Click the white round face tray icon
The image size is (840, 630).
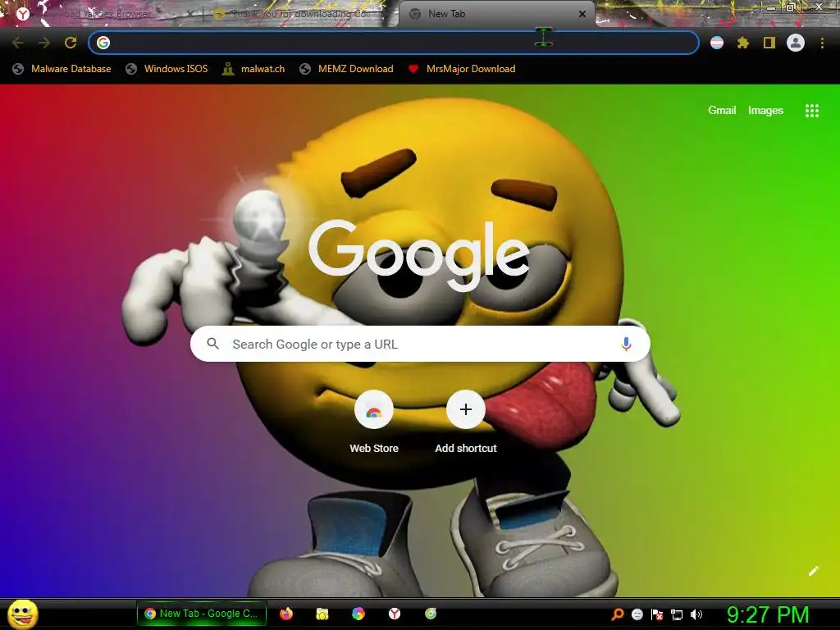(x=637, y=614)
